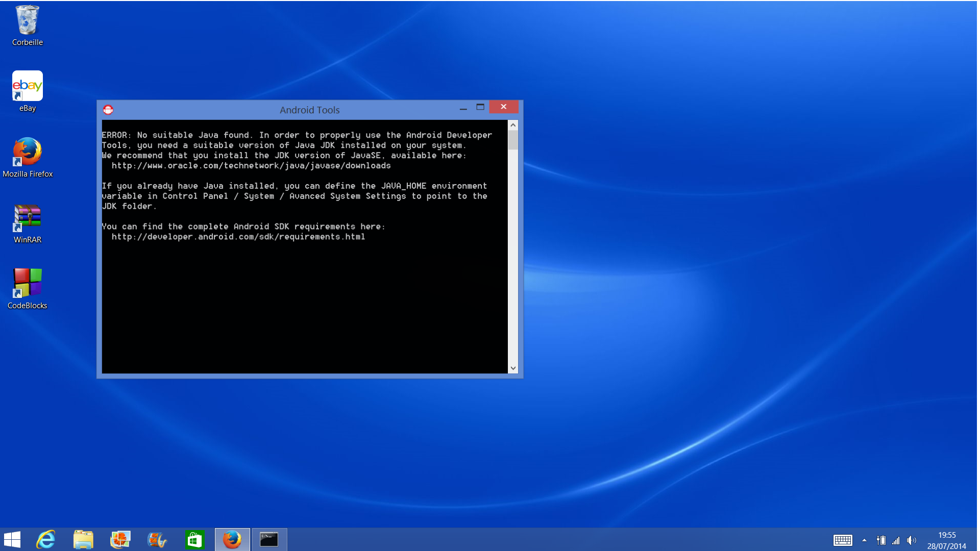
Task: Select the WinRAR desktop shortcut
Action: tap(28, 223)
